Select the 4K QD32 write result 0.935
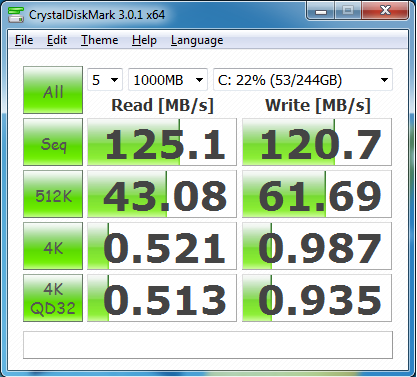The image size is (417, 377). tap(317, 298)
